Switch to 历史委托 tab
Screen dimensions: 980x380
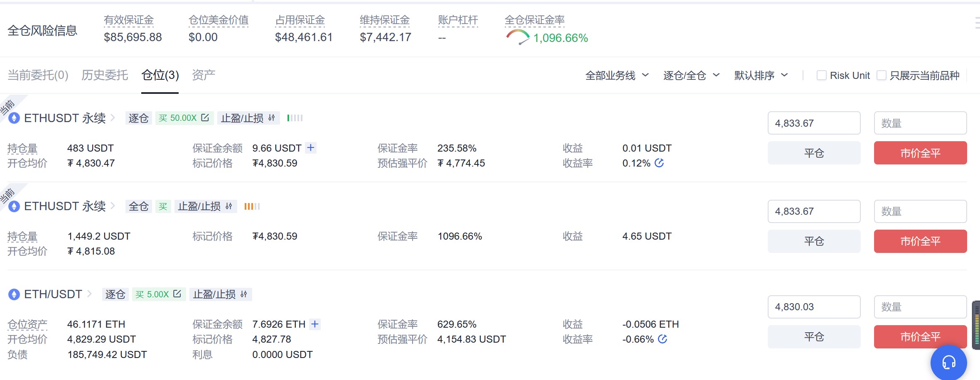coord(105,75)
